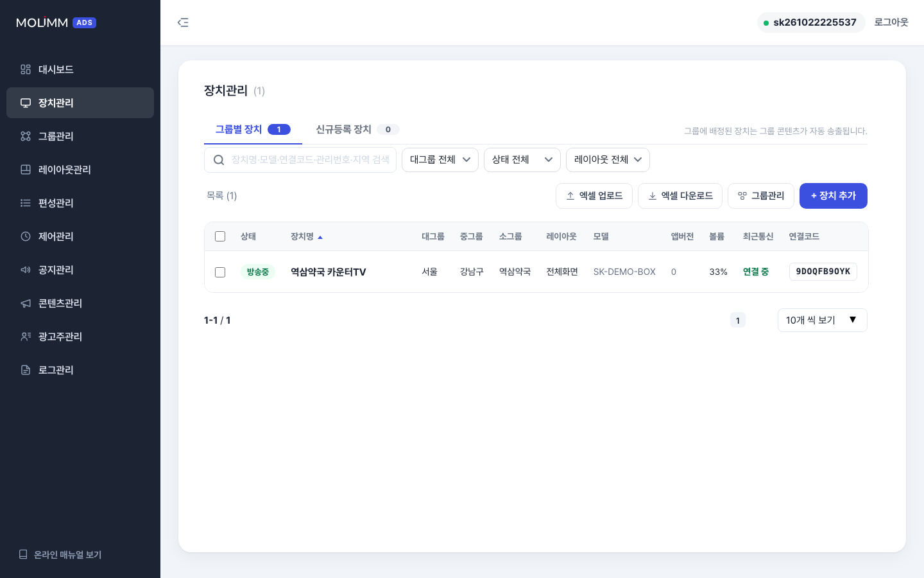Switch to the 그룹별 장치 tab

[x=253, y=130]
